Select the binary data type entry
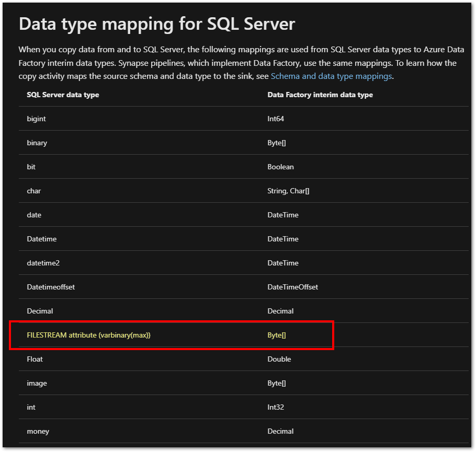This screenshot has height=452, width=476. click(37, 143)
